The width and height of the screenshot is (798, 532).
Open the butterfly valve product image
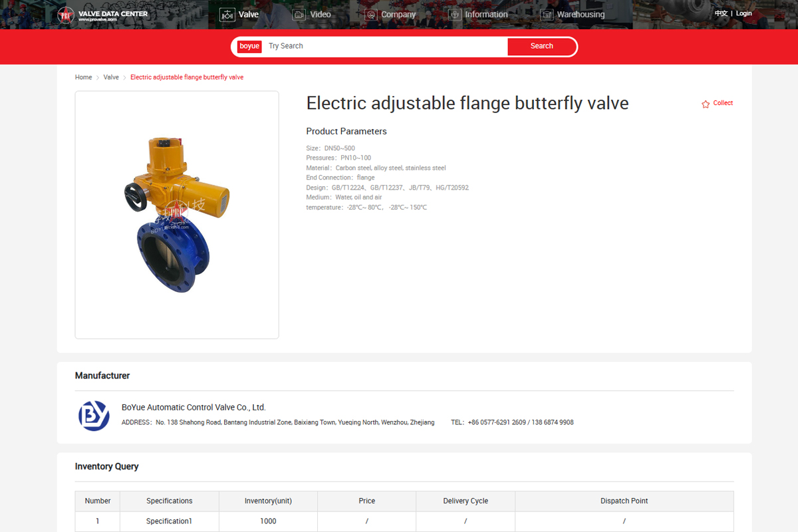point(177,215)
